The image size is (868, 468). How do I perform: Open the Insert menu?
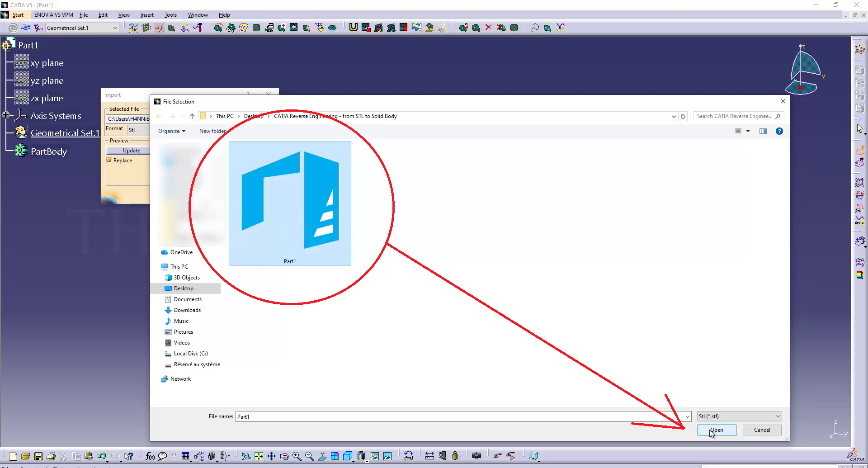coord(147,15)
